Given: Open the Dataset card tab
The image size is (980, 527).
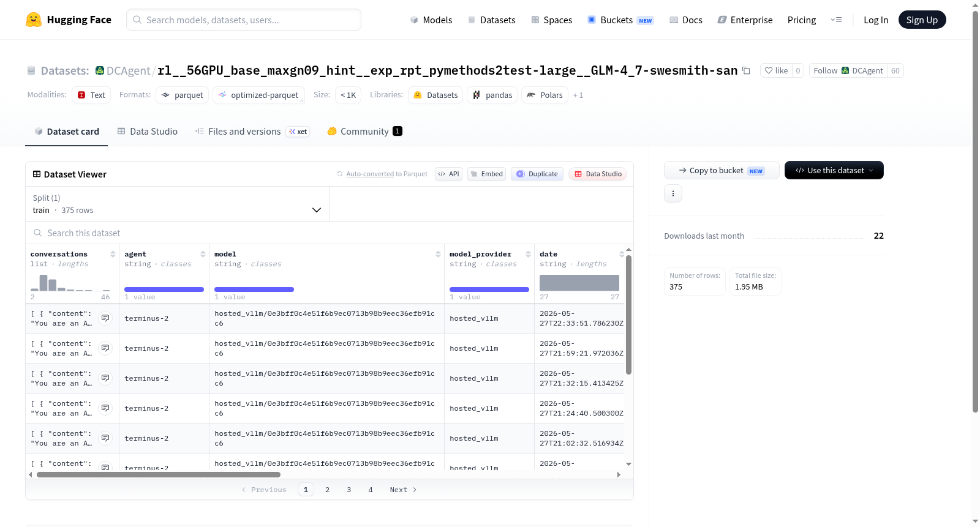Looking at the screenshot, I should [66, 131].
